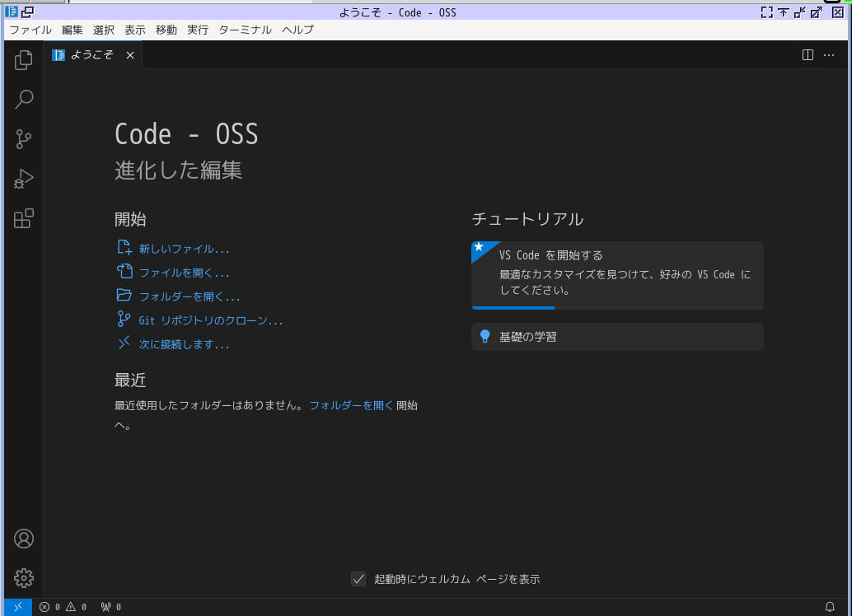Screen dimensions: 852x616
Task: Click the second title bar icon beside the window menu
Action: click(27, 12)
